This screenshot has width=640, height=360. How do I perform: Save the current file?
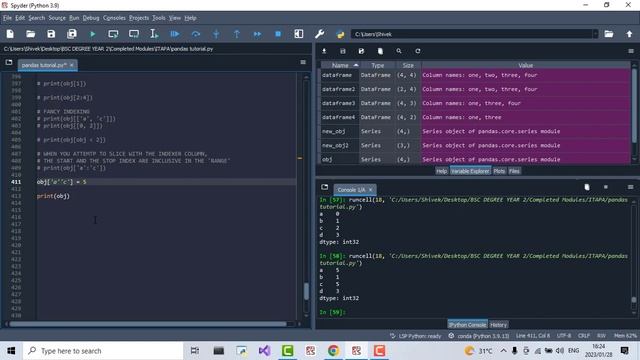click(51, 34)
